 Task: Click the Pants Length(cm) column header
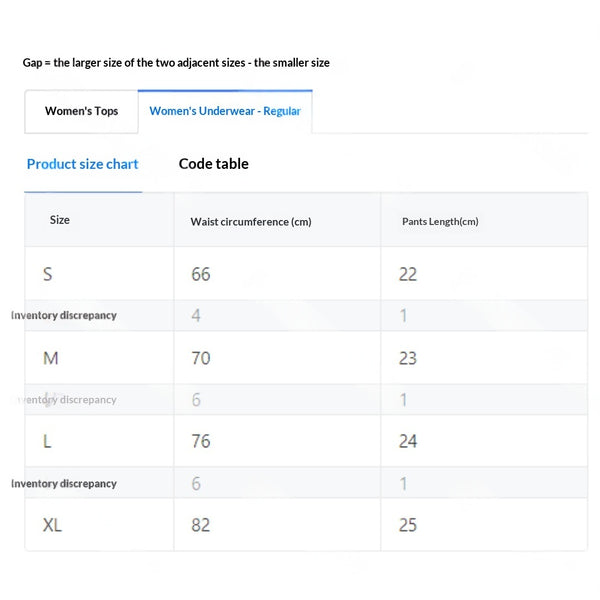click(440, 222)
